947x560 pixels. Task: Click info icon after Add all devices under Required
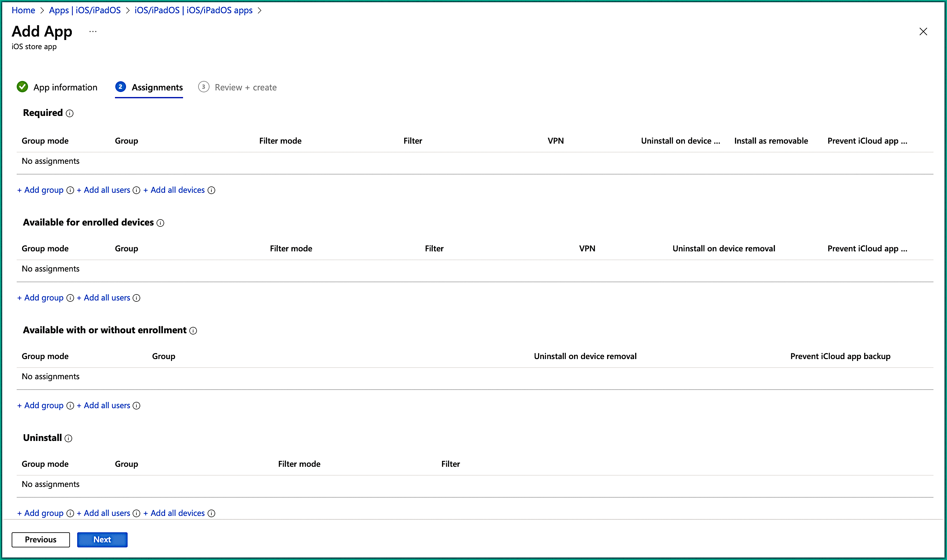(x=211, y=190)
